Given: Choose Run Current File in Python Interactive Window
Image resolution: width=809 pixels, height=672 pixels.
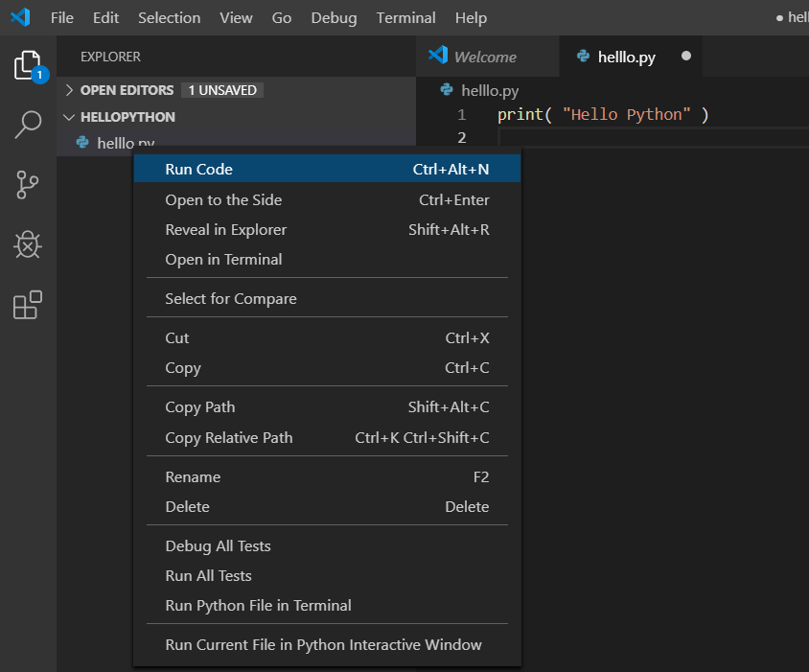Looking at the screenshot, I should (327, 644).
